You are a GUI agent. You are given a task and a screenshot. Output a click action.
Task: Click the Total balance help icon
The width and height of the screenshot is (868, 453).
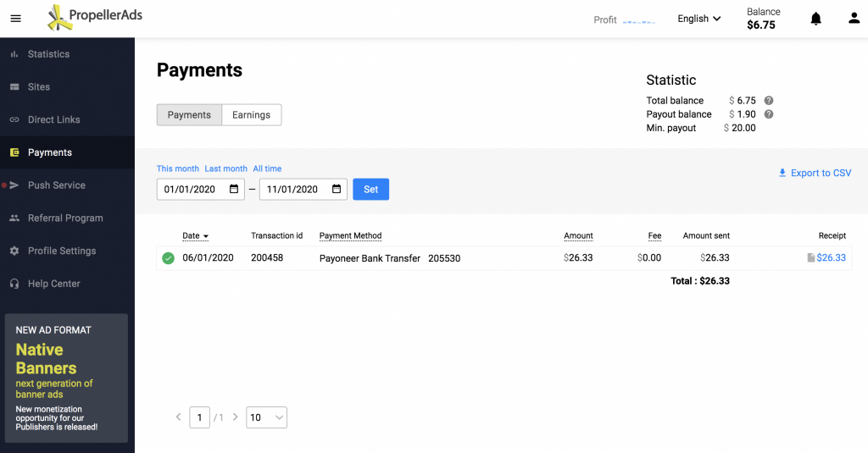click(769, 101)
